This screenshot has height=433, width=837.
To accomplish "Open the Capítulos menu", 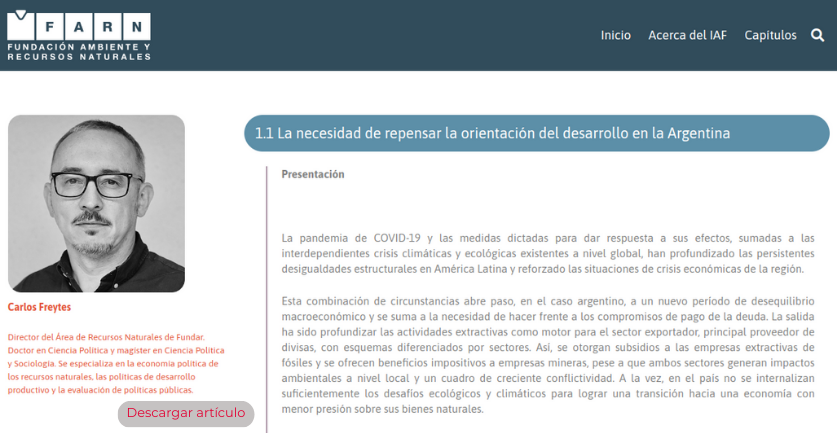I will [770, 35].
